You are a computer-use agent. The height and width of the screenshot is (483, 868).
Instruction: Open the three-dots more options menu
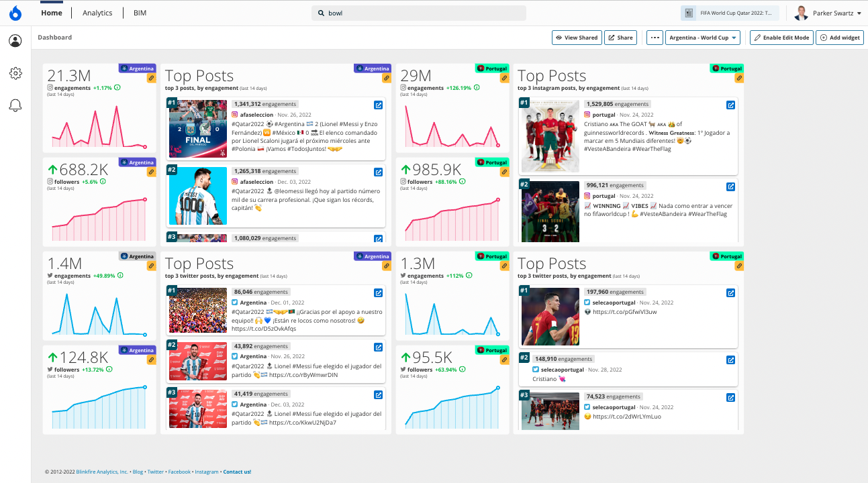click(655, 38)
